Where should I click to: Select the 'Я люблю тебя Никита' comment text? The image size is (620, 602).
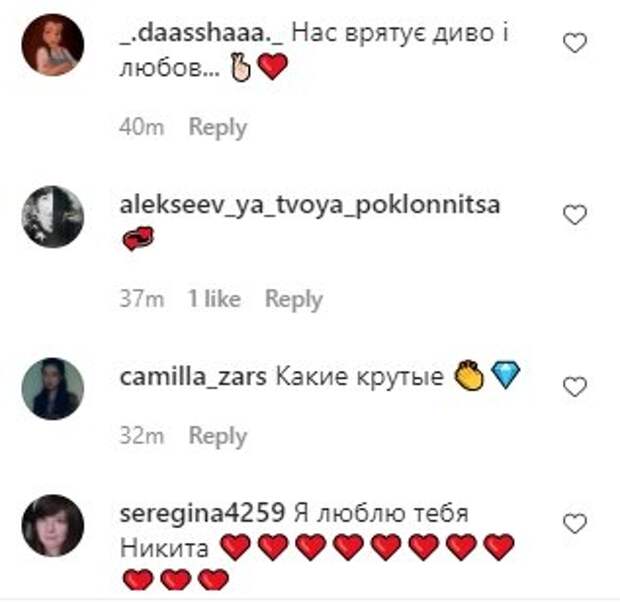pos(294,531)
